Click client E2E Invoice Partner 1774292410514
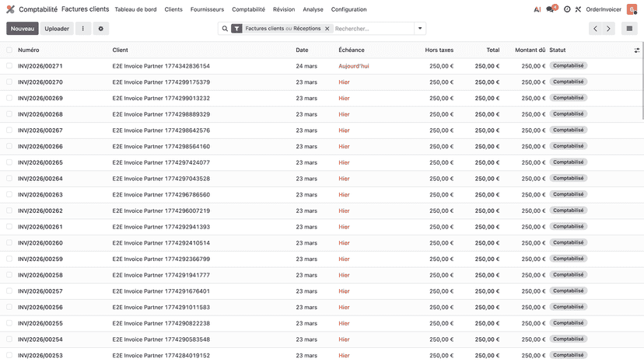The height and width of the screenshot is (362, 644). pos(161,242)
